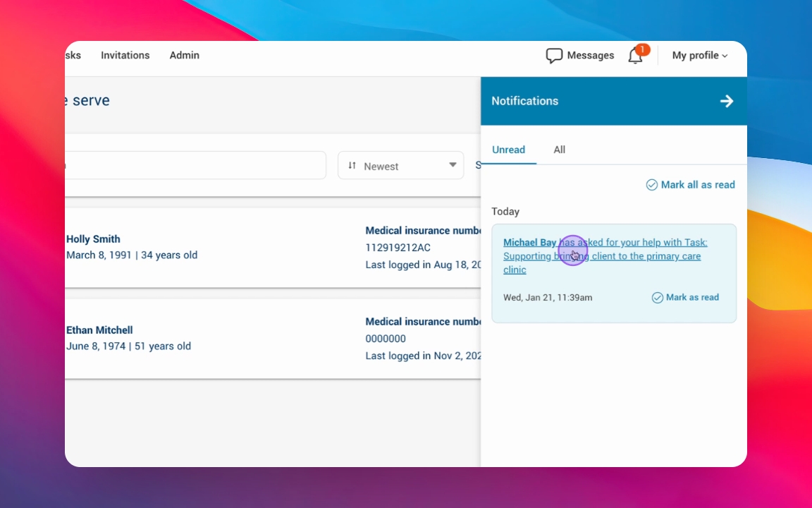Open Messages from the top bar
The width and height of the screenshot is (812, 508).
tap(580, 56)
